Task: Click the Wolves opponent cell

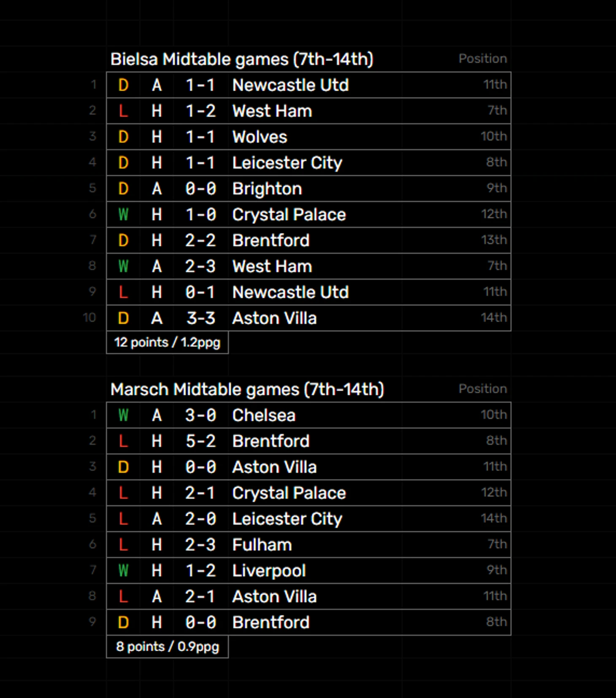Action: [x=315, y=137]
